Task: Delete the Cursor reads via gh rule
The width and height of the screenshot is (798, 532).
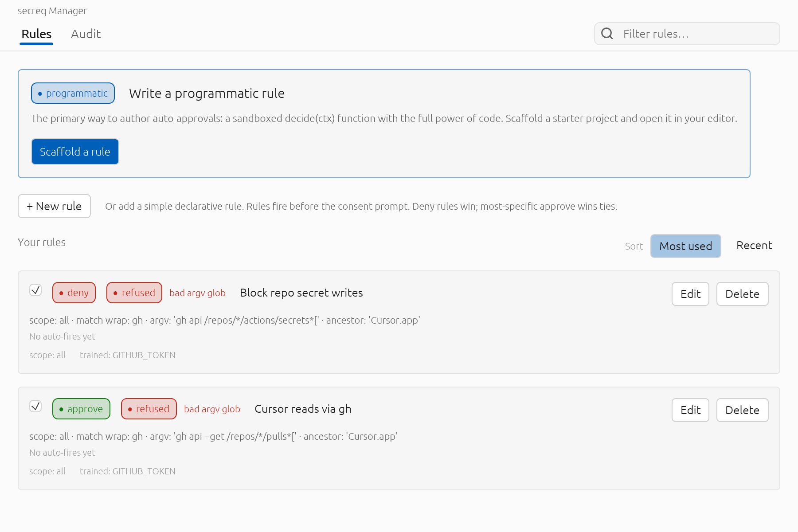Action: pyautogui.click(x=742, y=410)
